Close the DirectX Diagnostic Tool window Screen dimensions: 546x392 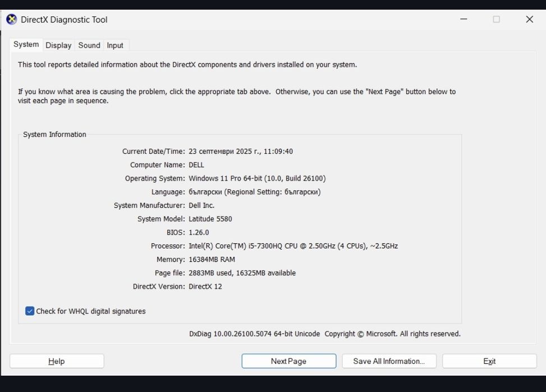[529, 19]
